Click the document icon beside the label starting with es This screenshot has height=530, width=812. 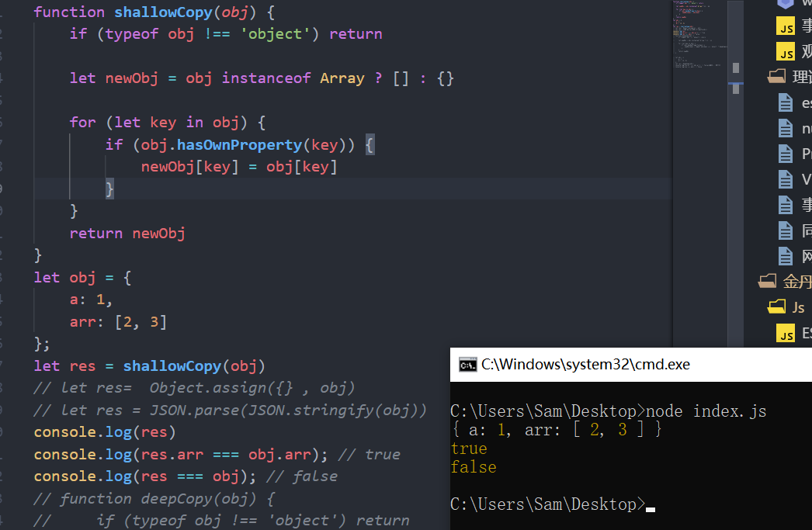(x=786, y=102)
